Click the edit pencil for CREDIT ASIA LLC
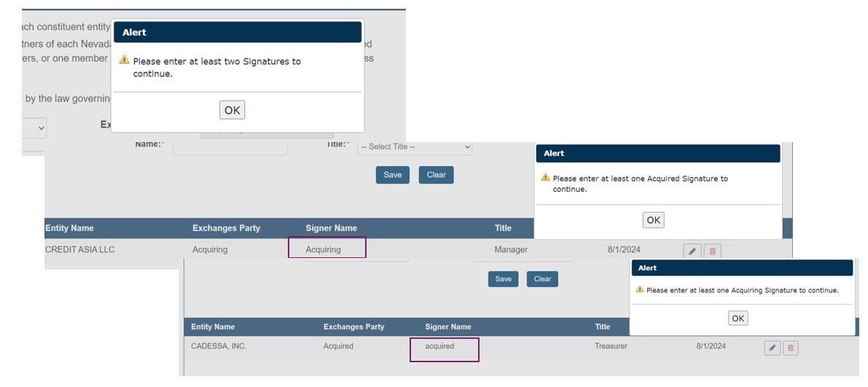The height and width of the screenshot is (387, 868). (692, 251)
